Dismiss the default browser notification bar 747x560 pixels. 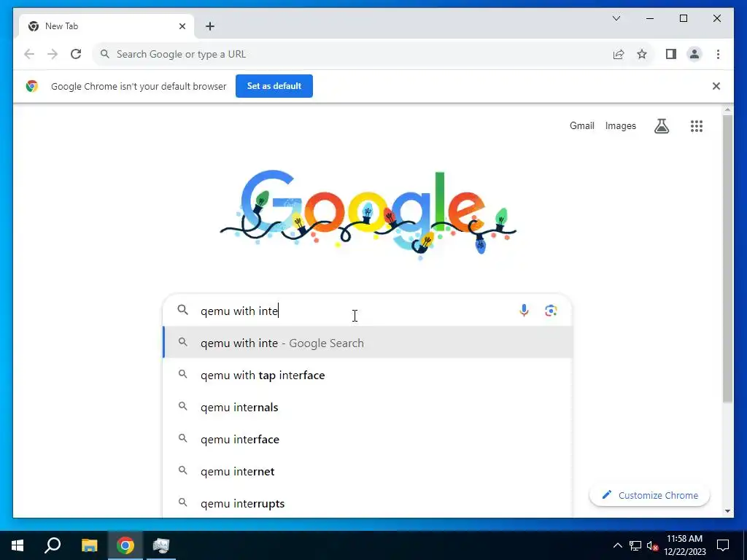[716, 86]
